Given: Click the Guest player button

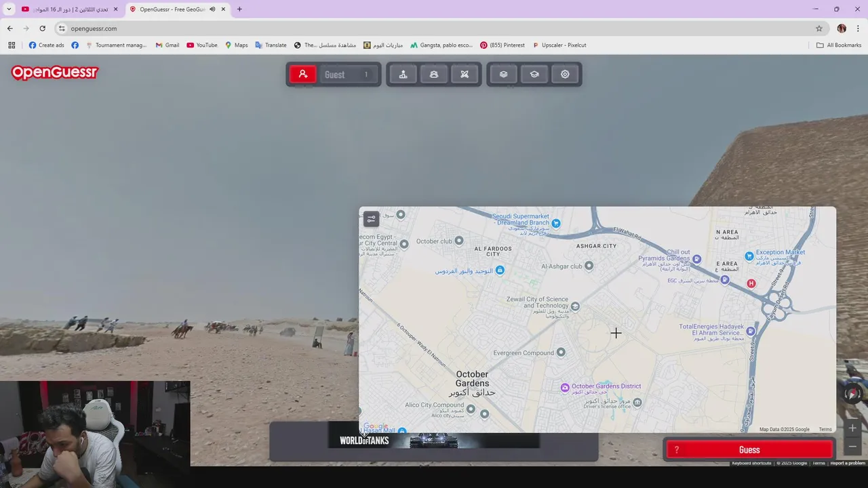Looking at the screenshot, I should [348, 75].
